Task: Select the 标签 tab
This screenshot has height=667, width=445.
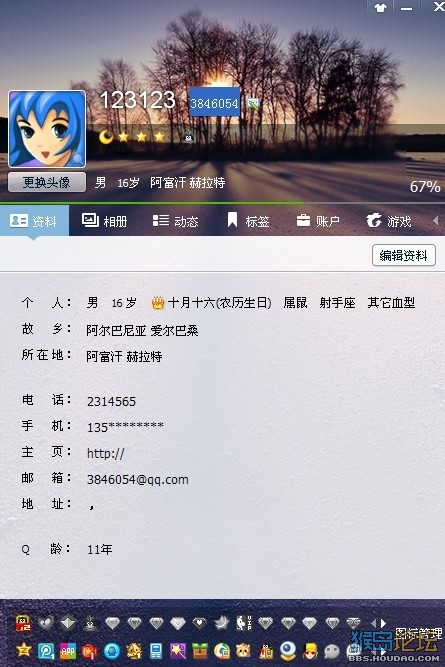Action: 248,220
